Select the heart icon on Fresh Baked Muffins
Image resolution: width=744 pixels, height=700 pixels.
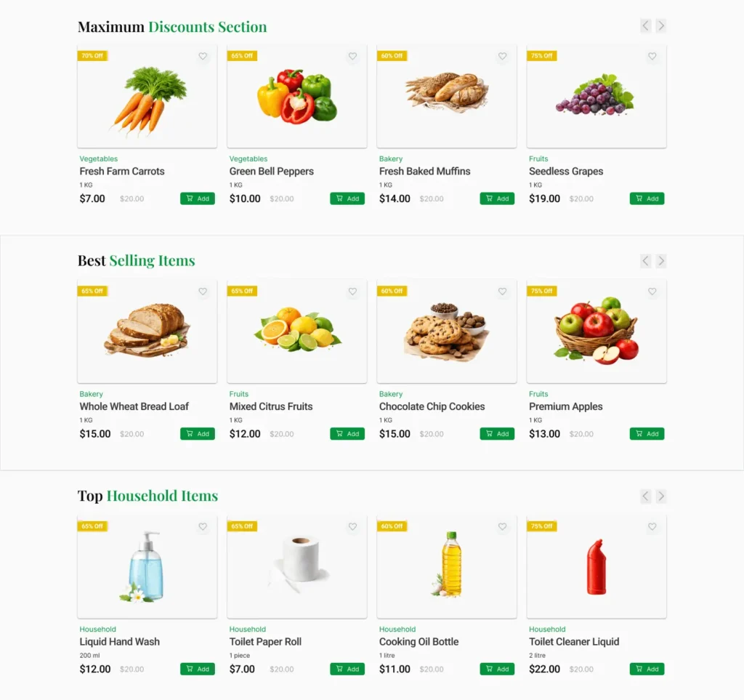(x=502, y=57)
